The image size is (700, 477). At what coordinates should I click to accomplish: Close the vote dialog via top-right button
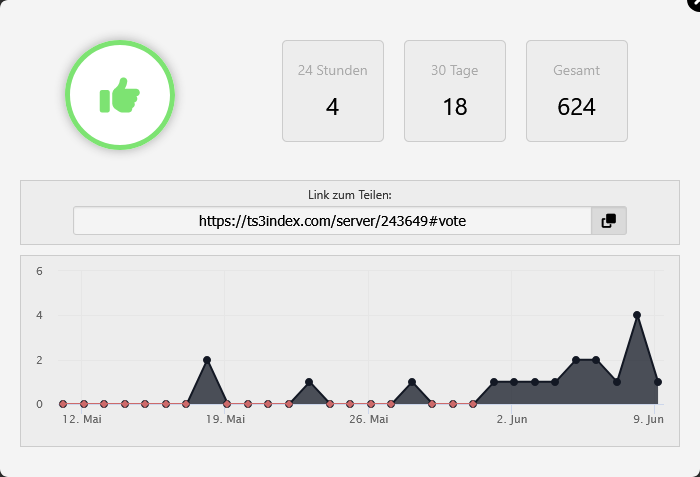695,3
